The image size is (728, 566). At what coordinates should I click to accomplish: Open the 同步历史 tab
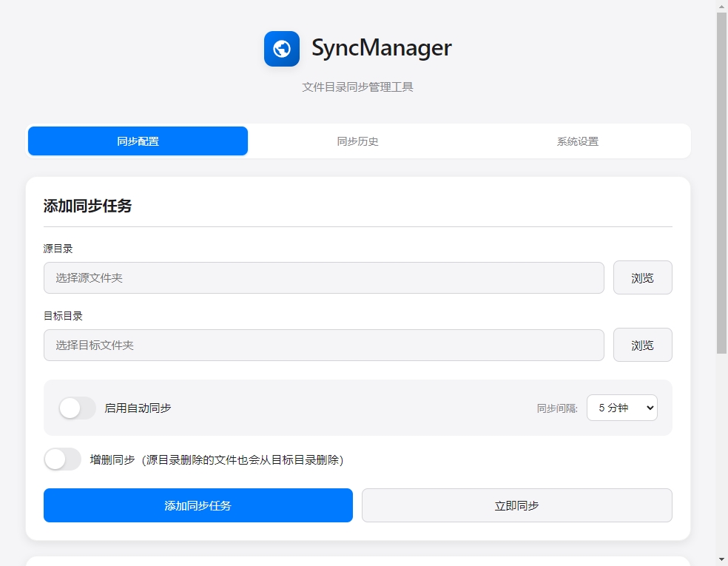click(x=358, y=141)
